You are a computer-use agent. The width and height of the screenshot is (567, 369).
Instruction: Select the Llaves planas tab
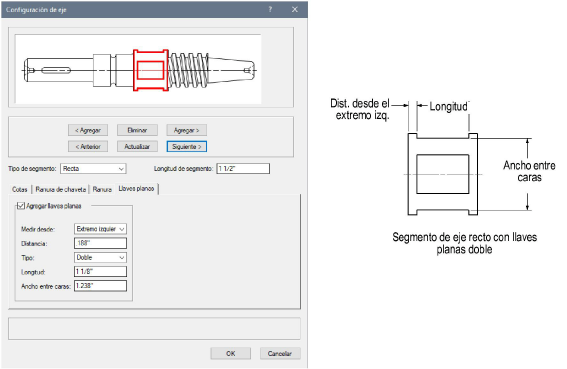pyautogui.click(x=137, y=188)
